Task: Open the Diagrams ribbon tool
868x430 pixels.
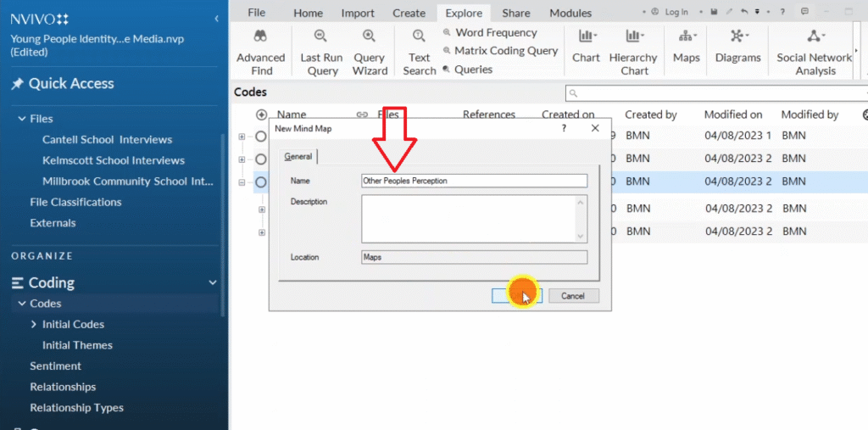Action: [x=737, y=47]
